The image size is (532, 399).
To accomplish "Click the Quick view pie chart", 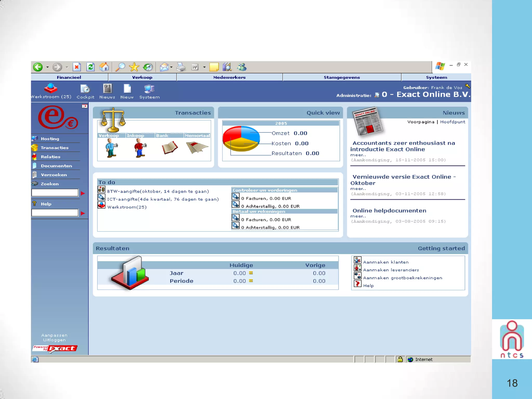I will click(241, 138).
